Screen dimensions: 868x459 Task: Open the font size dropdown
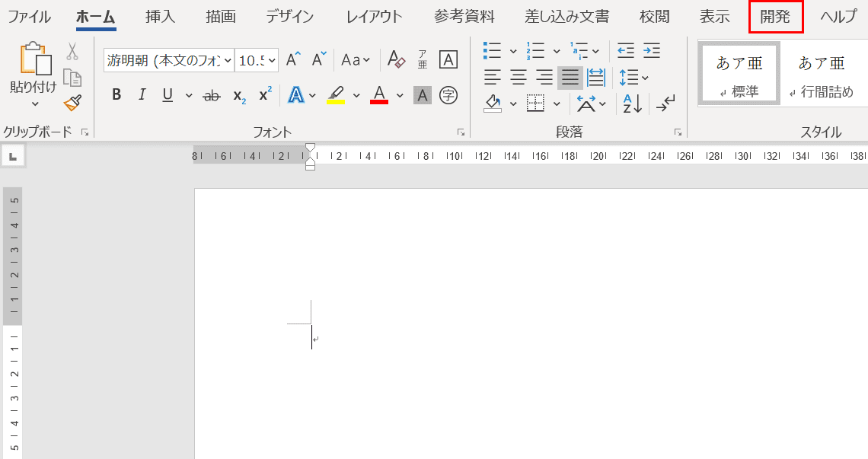[x=272, y=60]
